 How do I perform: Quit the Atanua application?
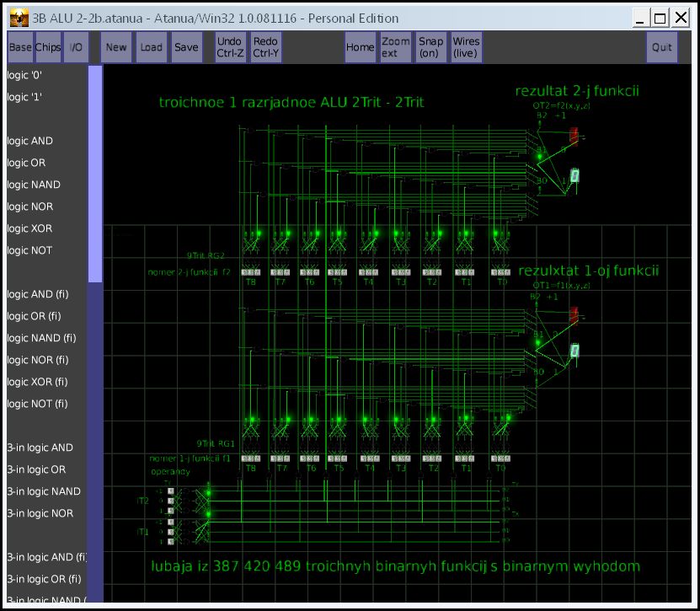pos(661,47)
